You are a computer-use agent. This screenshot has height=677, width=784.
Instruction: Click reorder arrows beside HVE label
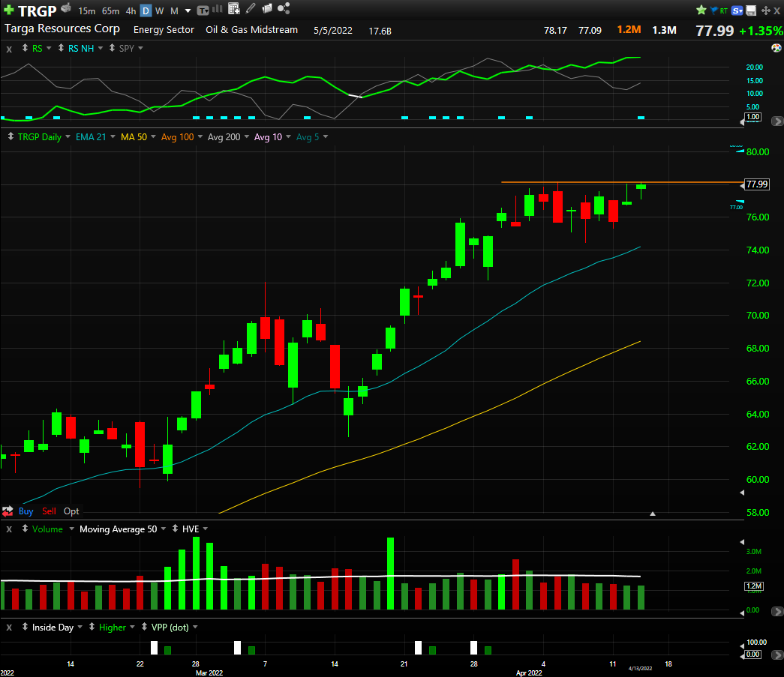pyautogui.click(x=175, y=529)
